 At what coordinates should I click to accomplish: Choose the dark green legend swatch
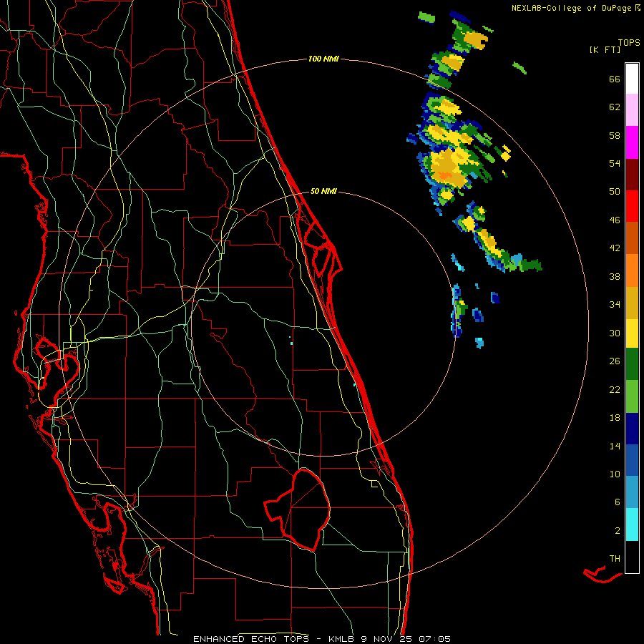click(x=632, y=364)
